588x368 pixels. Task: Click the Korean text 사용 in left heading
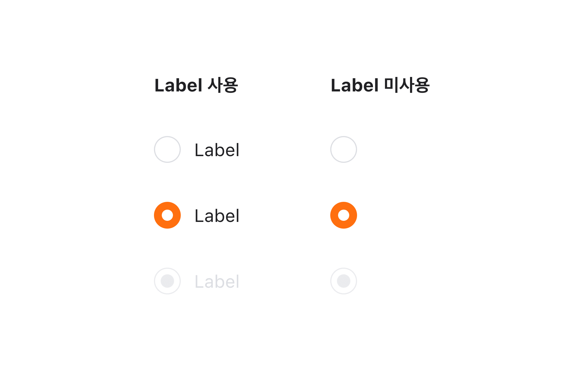[223, 85]
